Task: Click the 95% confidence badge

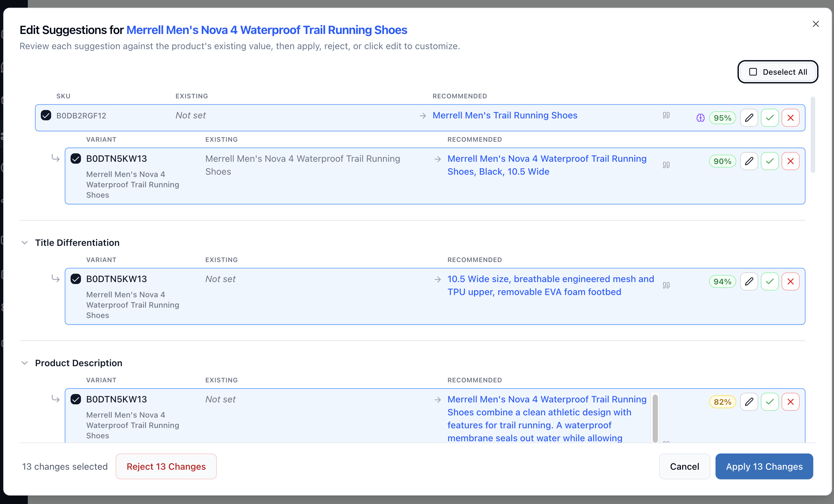Action: click(x=722, y=118)
